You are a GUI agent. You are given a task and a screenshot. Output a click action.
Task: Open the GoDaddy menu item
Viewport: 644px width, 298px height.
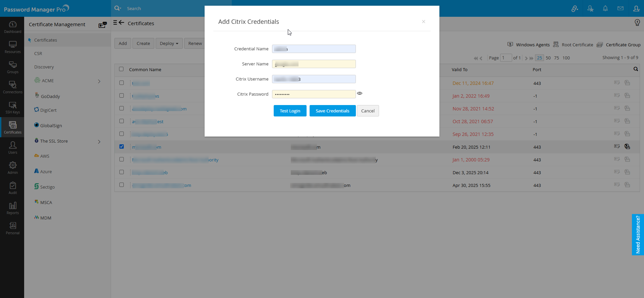point(50,96)
